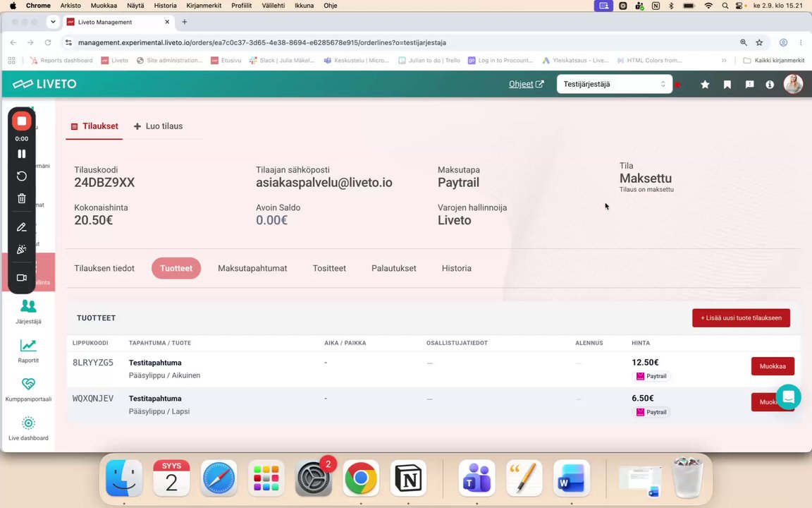The height and width of the screenshot is (508, 812).
Task: Pause the recording
Action: coord(21,154)
